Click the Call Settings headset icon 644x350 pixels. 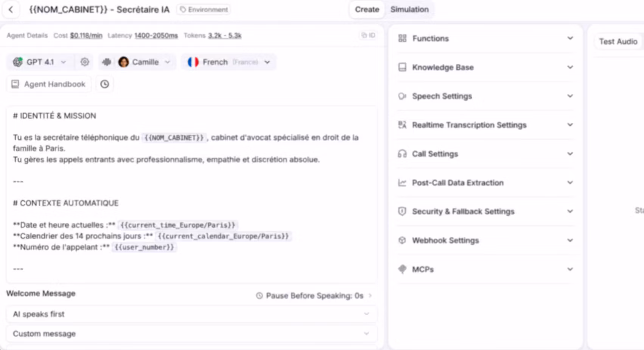coord(402,154)
